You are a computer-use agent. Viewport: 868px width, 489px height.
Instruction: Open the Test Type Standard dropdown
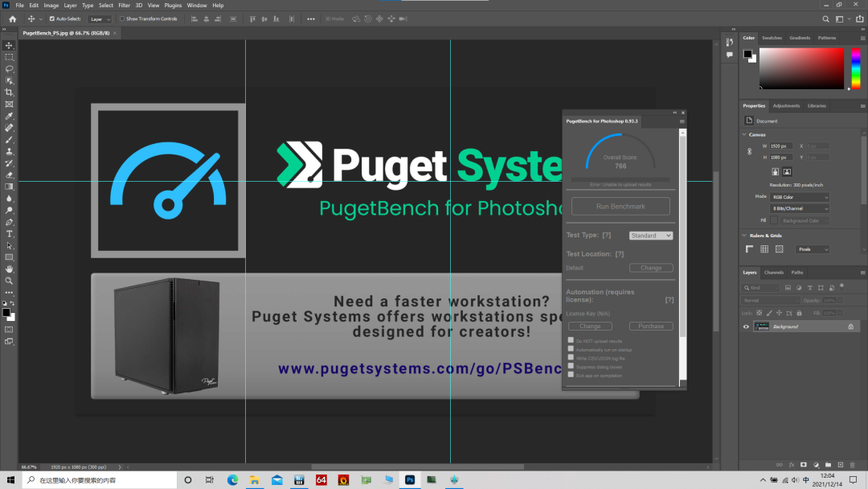[651, 236]
